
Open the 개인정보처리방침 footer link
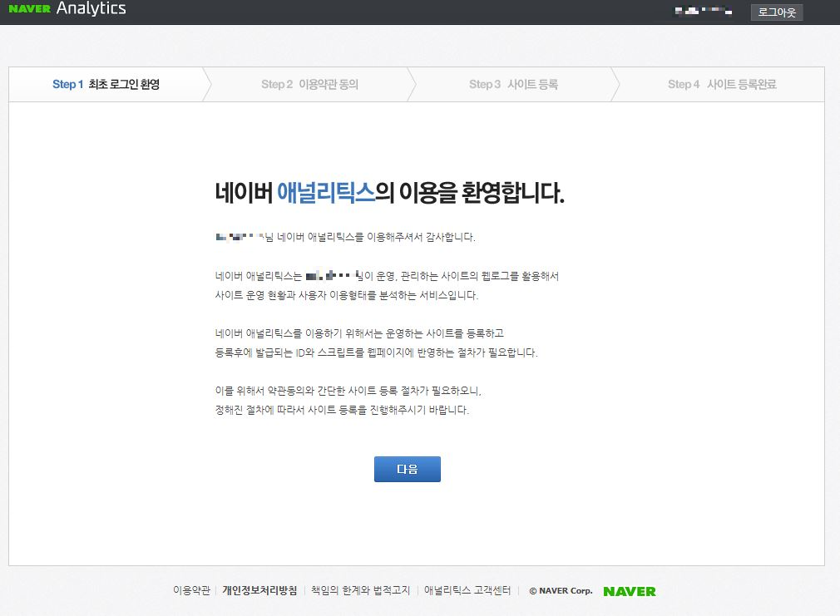coord(259,590)
